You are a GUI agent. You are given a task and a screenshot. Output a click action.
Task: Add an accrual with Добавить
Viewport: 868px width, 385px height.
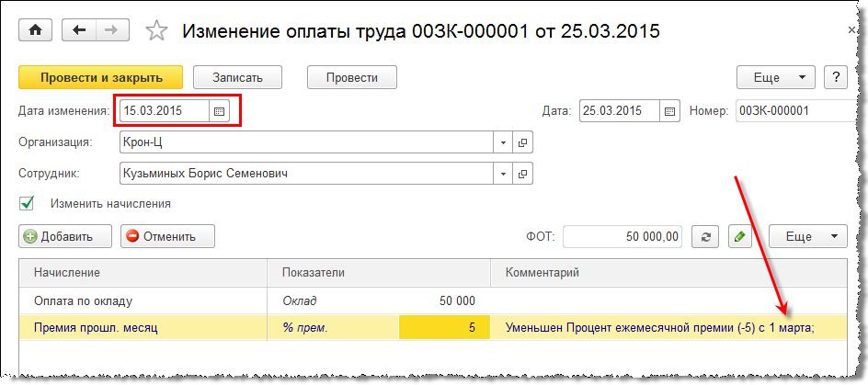tap(65, 237)
